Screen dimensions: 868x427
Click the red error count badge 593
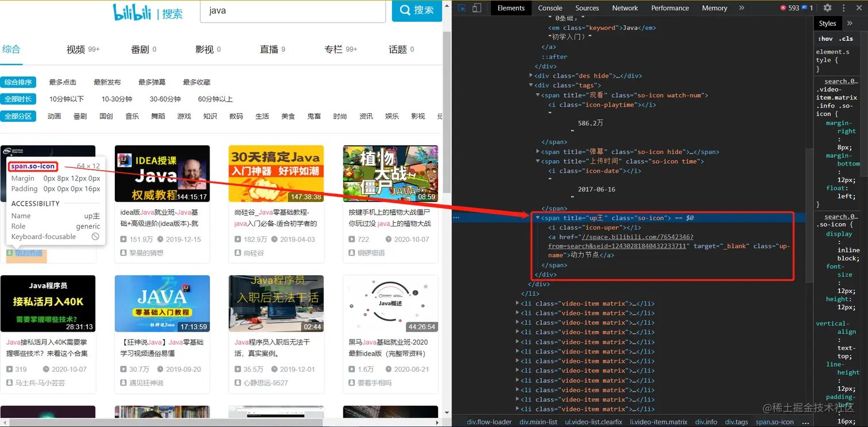[x=790, y=8]
